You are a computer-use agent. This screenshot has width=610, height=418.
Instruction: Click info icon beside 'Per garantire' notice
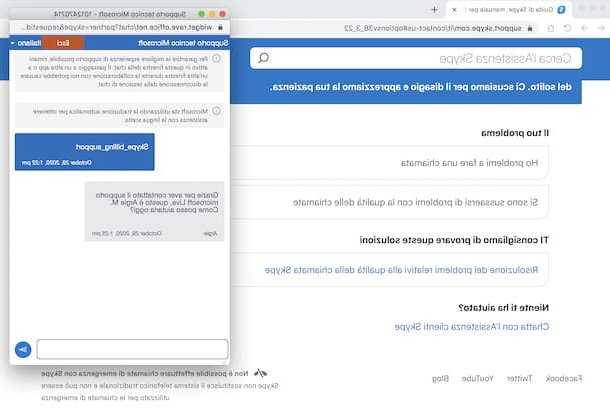pos(216,58)
